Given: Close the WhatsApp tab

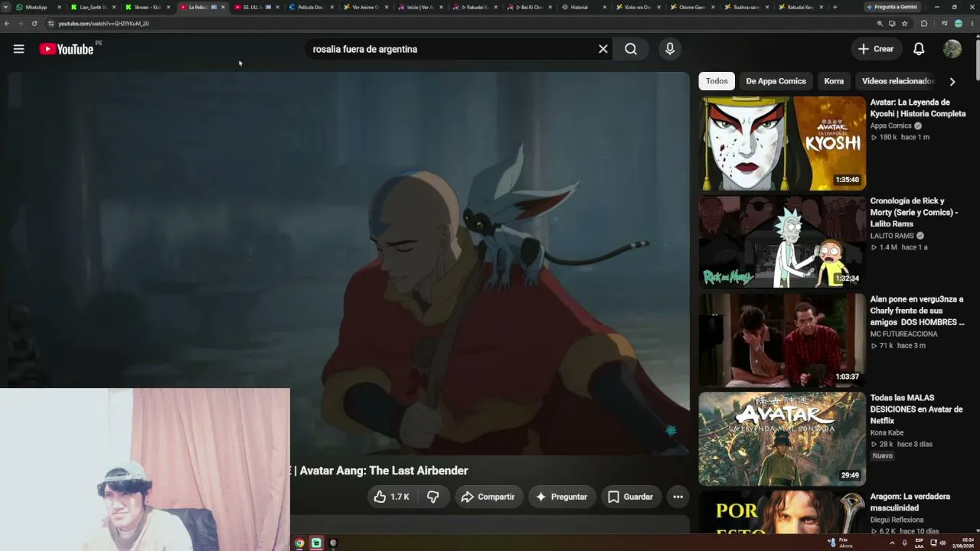Looking at the screenshot, I should pos(59,7).
